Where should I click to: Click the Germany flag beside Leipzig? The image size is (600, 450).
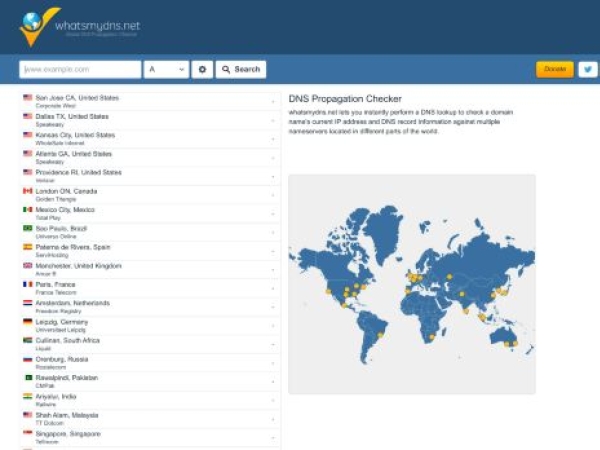coord(28,322)
